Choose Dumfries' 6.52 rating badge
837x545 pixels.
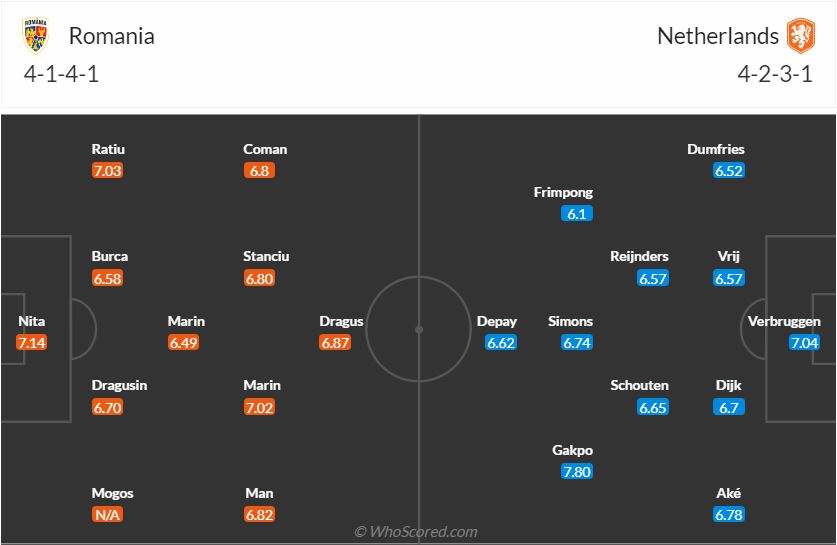(x=729, y=171)
